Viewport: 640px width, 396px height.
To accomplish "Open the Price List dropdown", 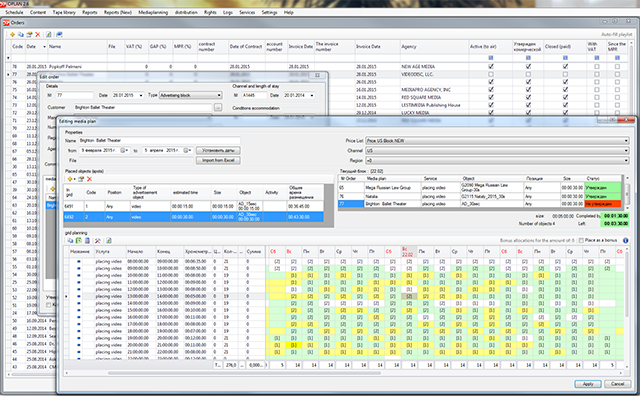I will point(626,140).
